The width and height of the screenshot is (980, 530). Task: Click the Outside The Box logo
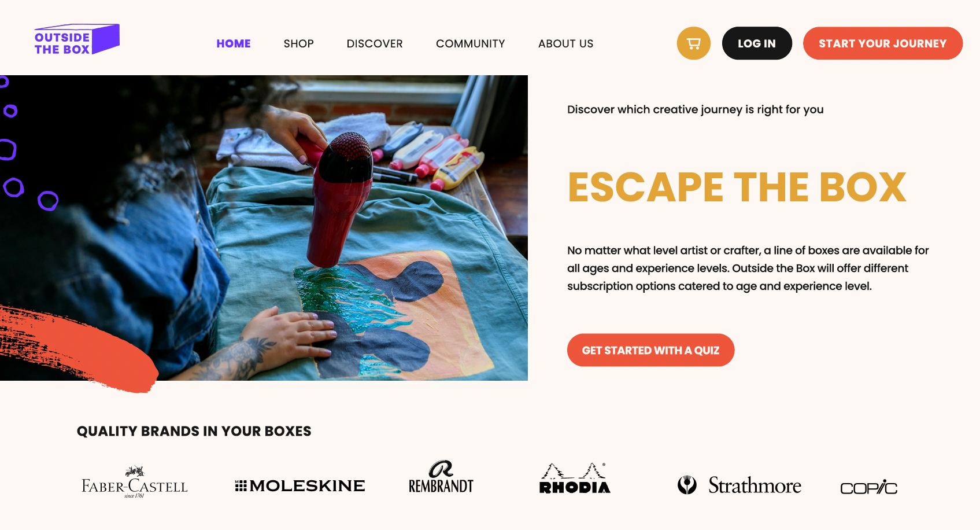[77, 39]
